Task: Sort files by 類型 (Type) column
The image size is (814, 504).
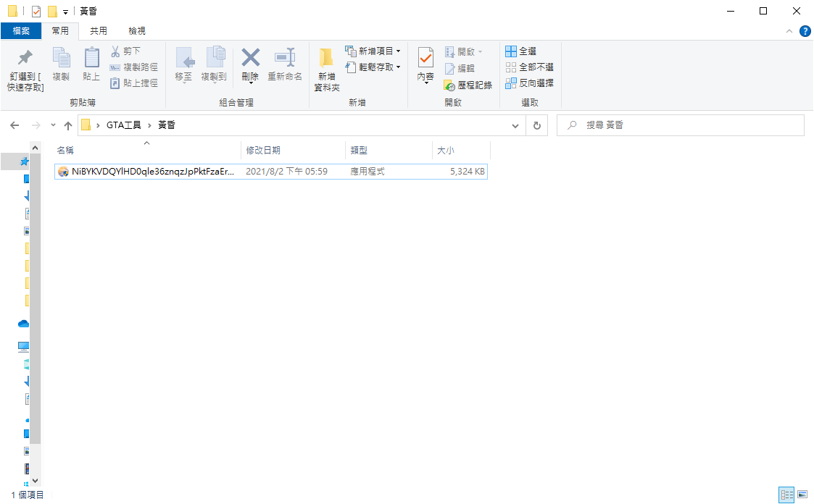Action: click(389, 151)
